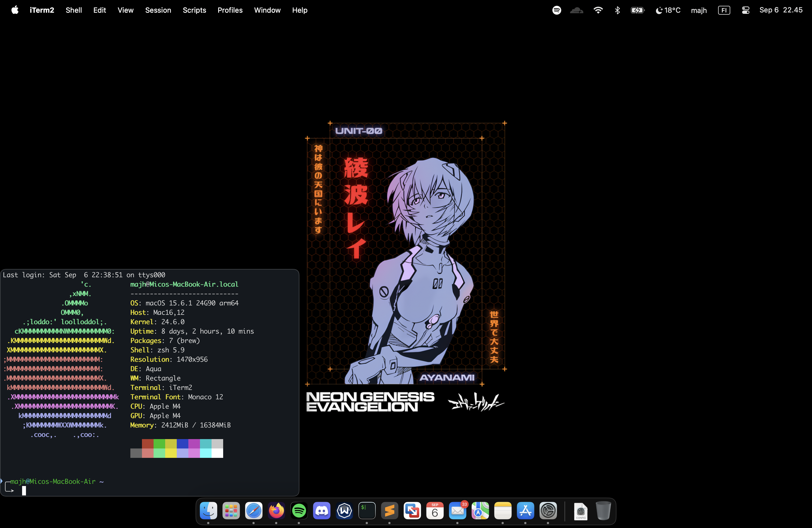Open the Window menu

click(x=267, y=10)
